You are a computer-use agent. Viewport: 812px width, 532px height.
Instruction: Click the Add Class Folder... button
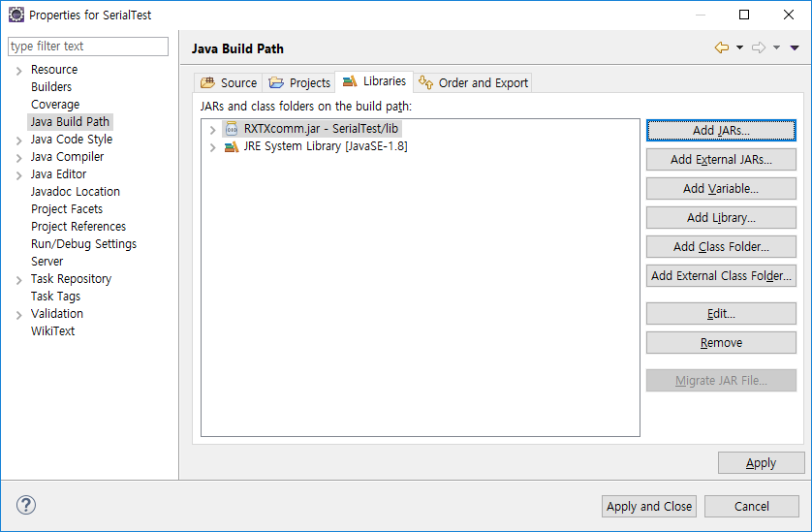click(721, 246)
